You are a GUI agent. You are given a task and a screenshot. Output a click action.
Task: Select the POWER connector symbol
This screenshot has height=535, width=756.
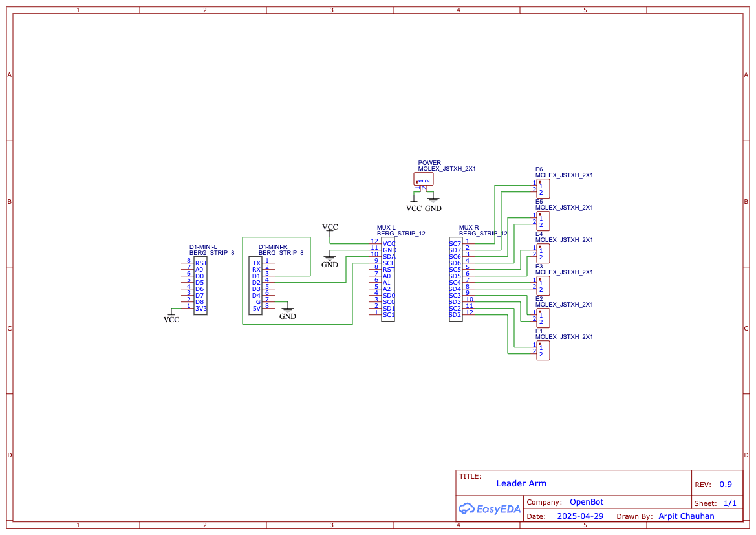click(424, 179)
